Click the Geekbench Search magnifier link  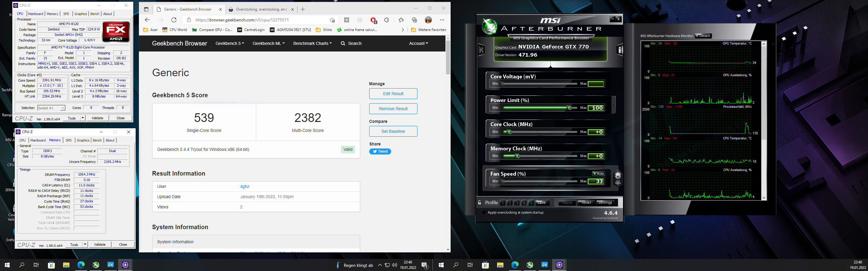pos(351,43)
